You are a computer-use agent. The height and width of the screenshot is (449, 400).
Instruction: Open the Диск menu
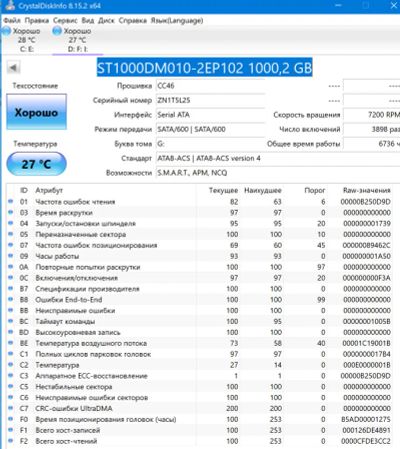[106, 21]
